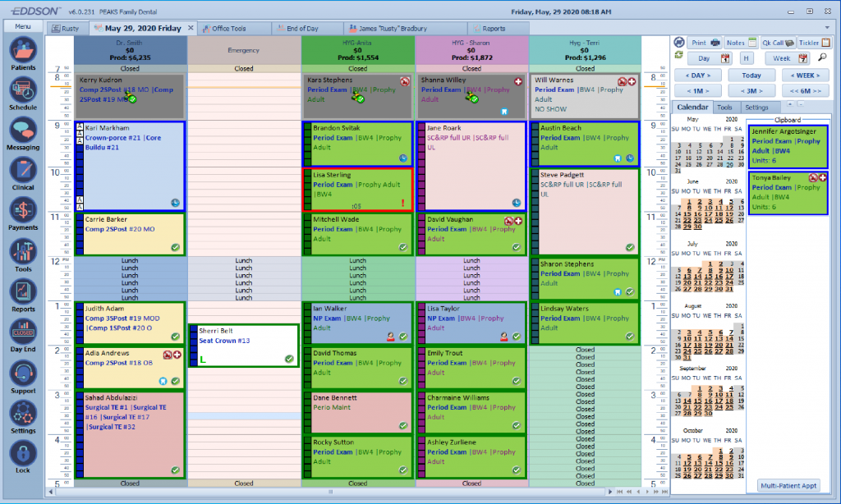
Task: Select the Tools tab in right panel
Action: point(724,108)
